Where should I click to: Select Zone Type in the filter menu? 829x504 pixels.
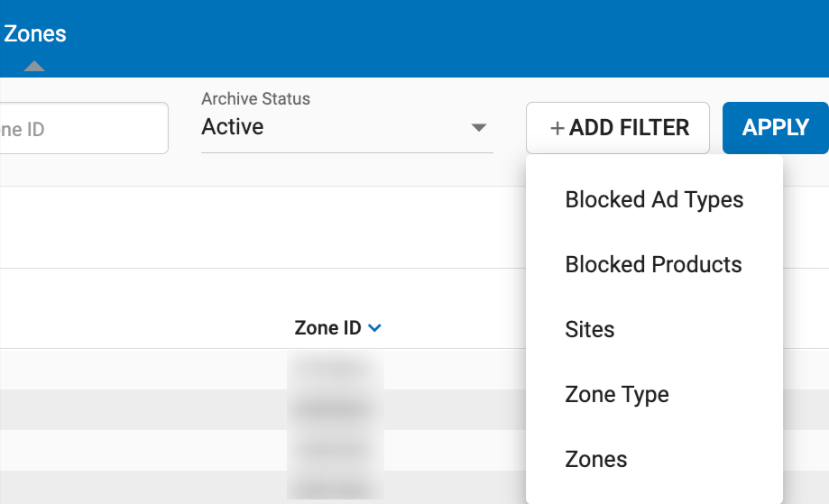617,394
